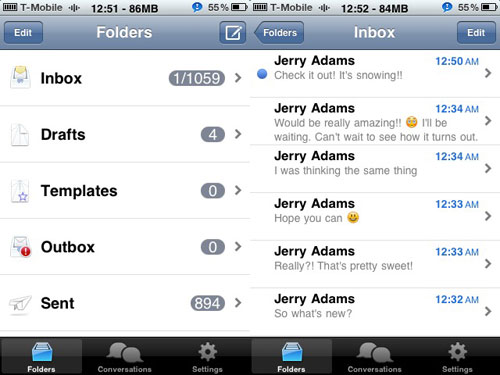This screenshot has width=500, height=375.
Task: Tap the compose new message icon
Action: [x=233, y=33]
